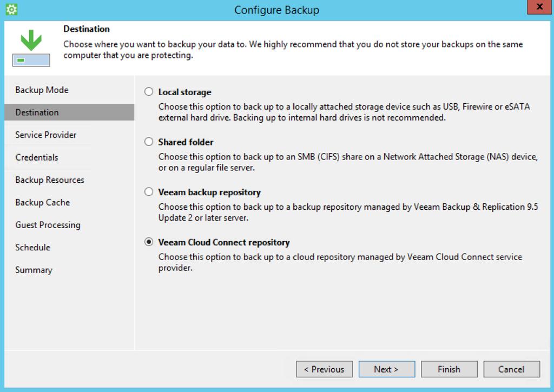The width and height of the screenshot is (554, 392).
Task: Click the Finish button
Action: coord(449,369)
